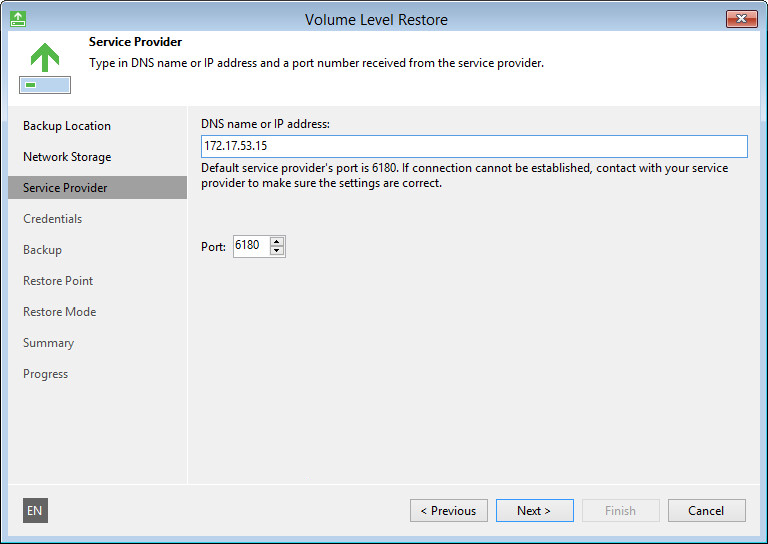Select the Restore Mode step
The width and height of the screenshot is (768, 544).
click(60, 312)
